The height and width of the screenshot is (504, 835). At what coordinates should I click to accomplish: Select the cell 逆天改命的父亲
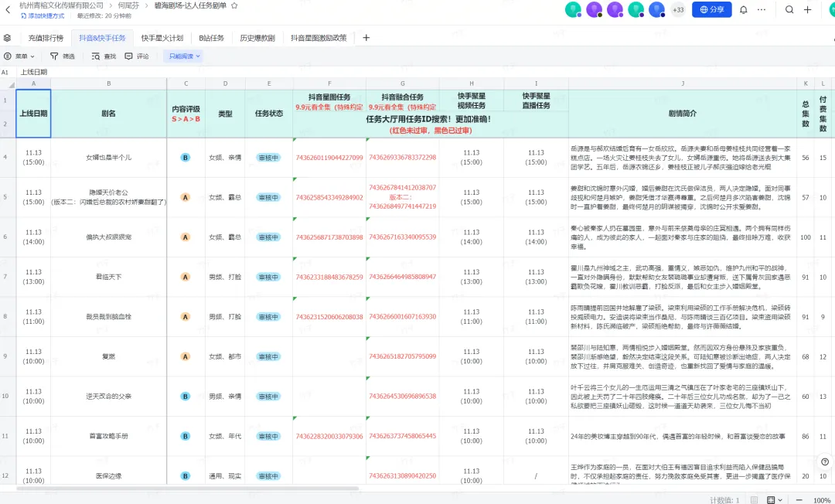click(109, 397)
